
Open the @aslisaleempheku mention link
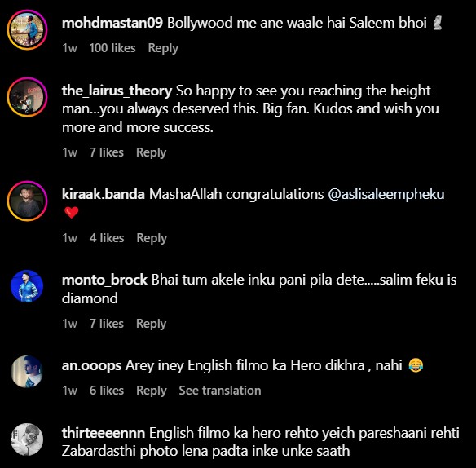click(x=386, y=194)
